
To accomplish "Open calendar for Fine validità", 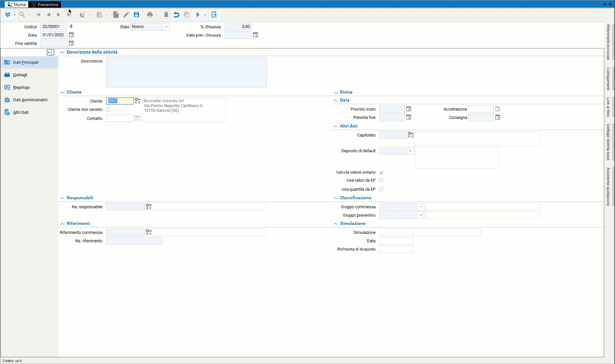I will [71, 43].
